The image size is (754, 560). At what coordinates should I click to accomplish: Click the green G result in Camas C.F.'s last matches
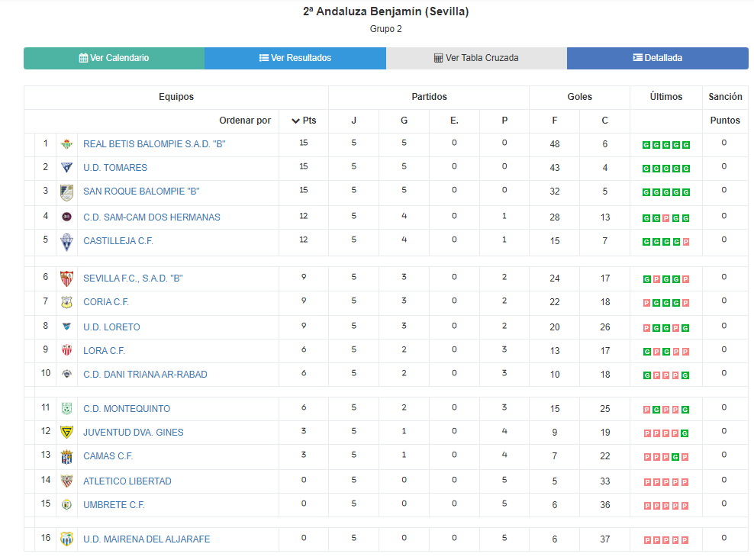pyautogui.click(x=675, y=457)
